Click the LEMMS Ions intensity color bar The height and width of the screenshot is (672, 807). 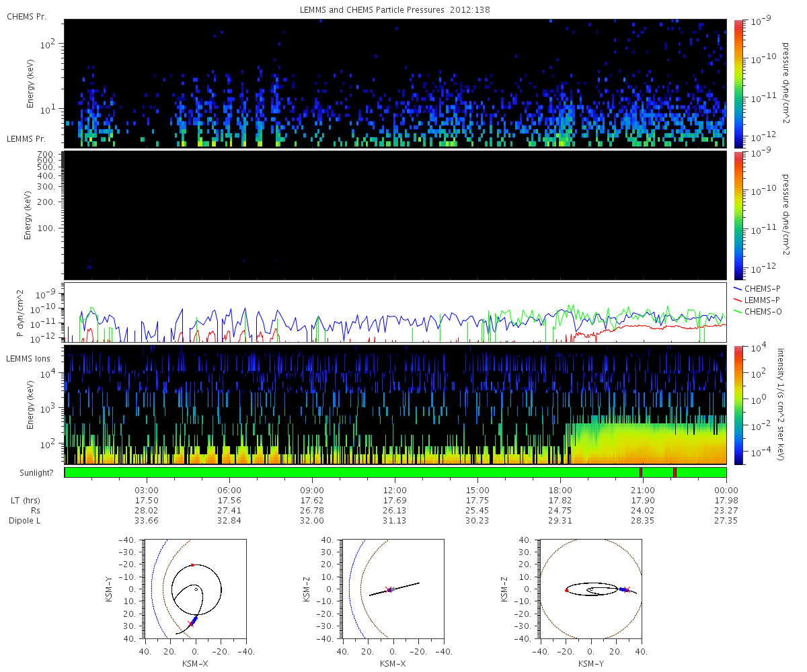[x=738, y=405]
